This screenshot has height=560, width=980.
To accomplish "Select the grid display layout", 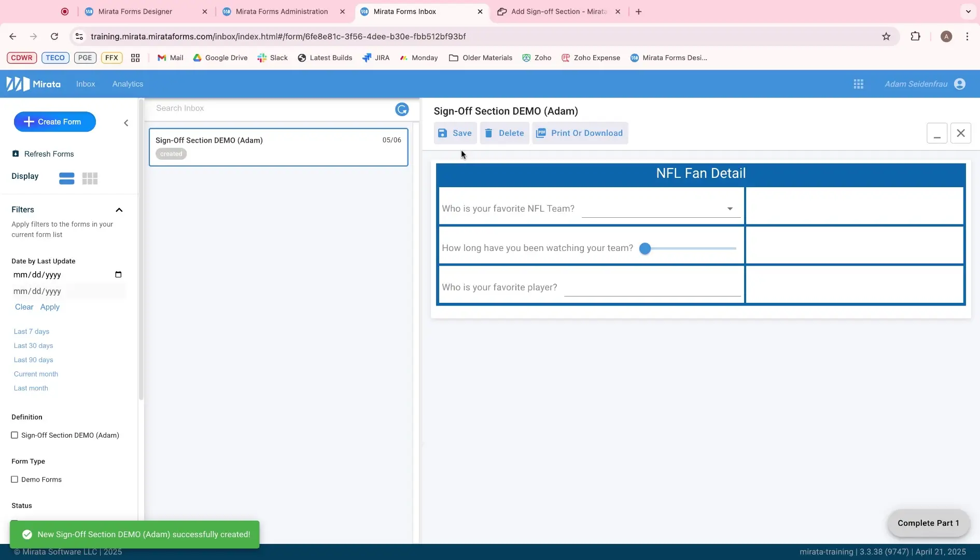I will (90, 178).
